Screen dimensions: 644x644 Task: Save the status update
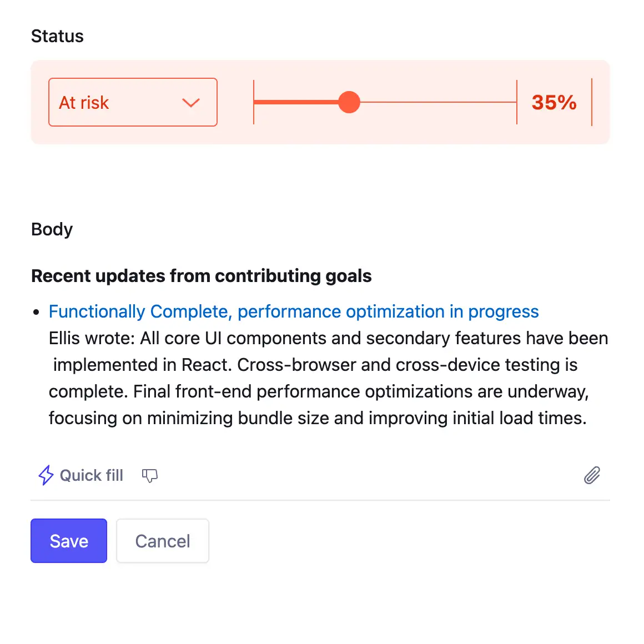coord(68,540)
